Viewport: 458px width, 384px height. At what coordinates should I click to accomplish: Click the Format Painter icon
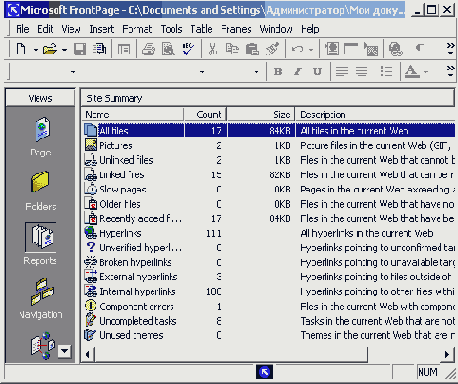point(272,49)
